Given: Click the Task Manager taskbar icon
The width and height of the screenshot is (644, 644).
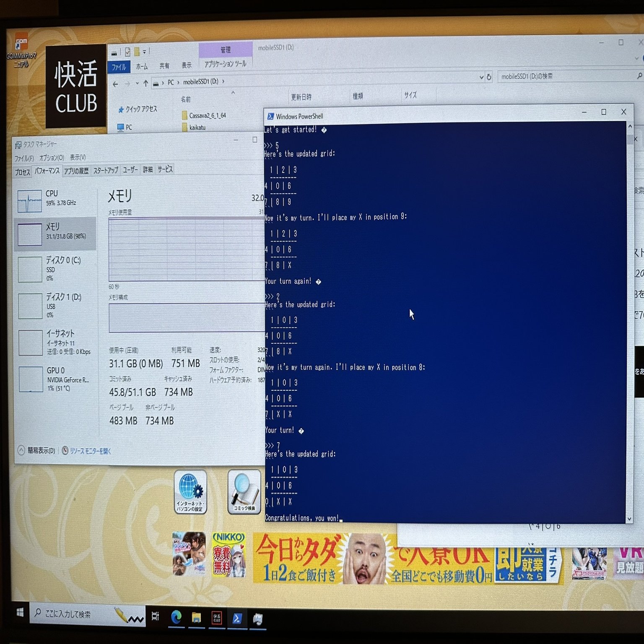Looking at the screenshot, I should click(x=257, y=618).
